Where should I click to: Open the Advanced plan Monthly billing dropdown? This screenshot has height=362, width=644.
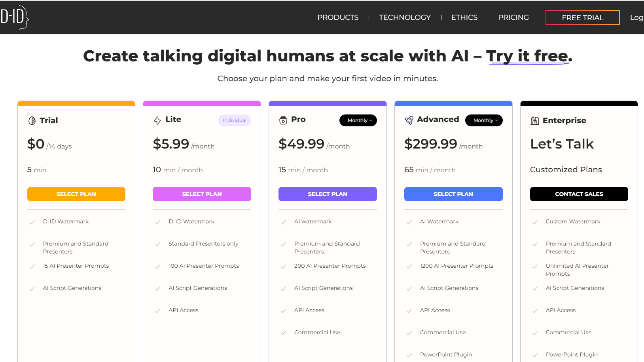484,120
